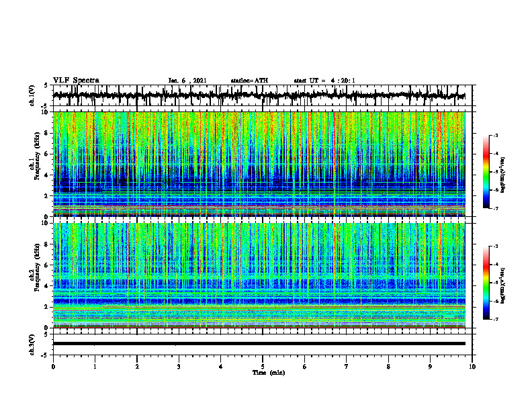
Task: Click the '4' kHz tick of ch.2 spectrogram
Action: tap(47, 286)
